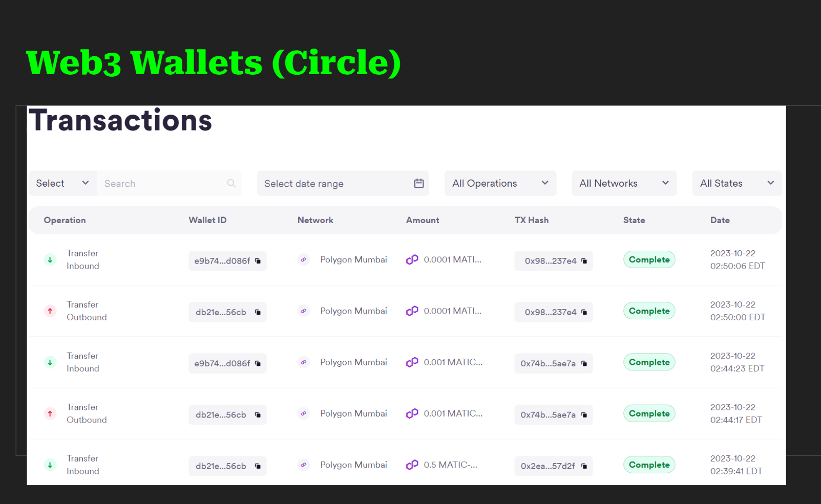Image resolution: width=821 pixels, height=504 pixels.
Task: Click the Complete badge at 02:50:06
Action: point(649,259)
